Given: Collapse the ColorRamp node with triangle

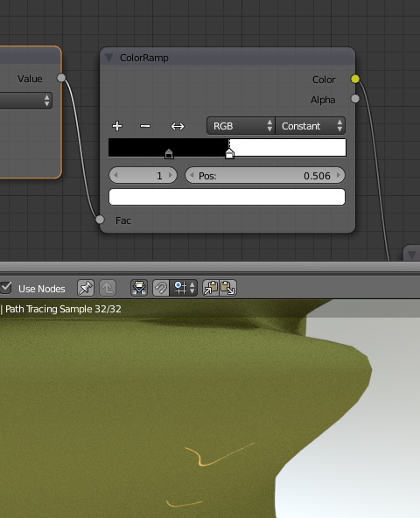Looking at the screenshot, I should click(x=108, y=58).
